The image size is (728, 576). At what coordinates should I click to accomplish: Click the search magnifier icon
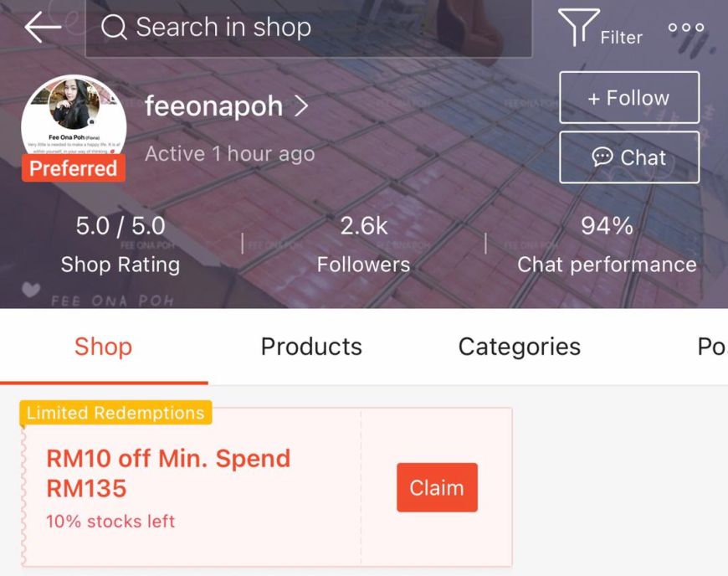[114, 28]
